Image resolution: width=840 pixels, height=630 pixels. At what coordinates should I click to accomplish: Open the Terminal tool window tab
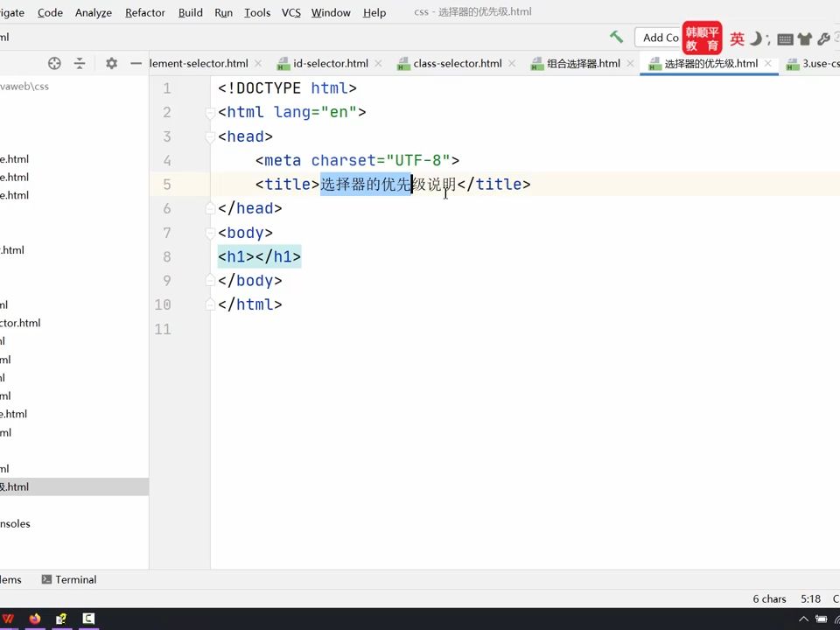click(x=69, y=579)
